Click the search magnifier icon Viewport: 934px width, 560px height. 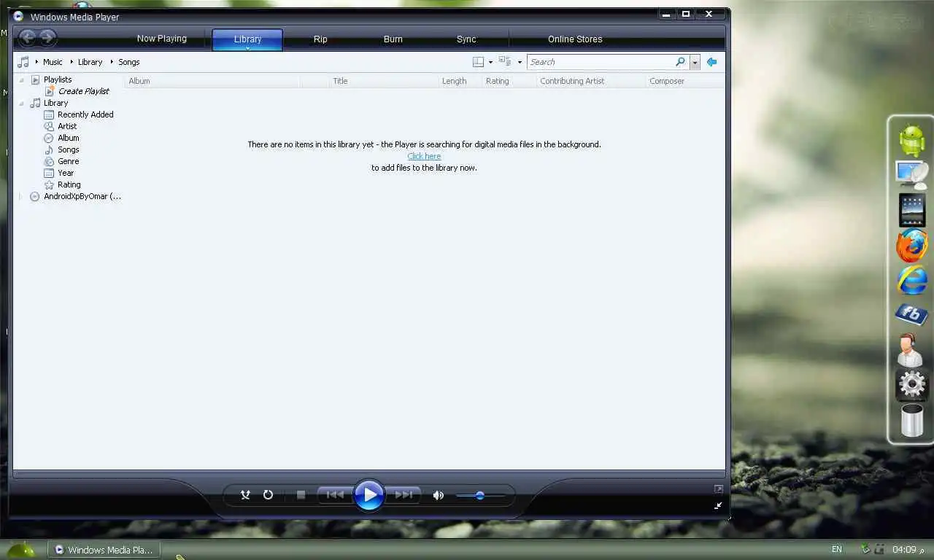[x=680, y=62]
